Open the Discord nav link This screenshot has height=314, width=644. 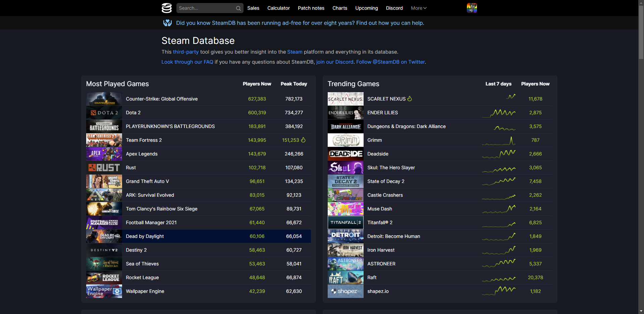(394, 8)
